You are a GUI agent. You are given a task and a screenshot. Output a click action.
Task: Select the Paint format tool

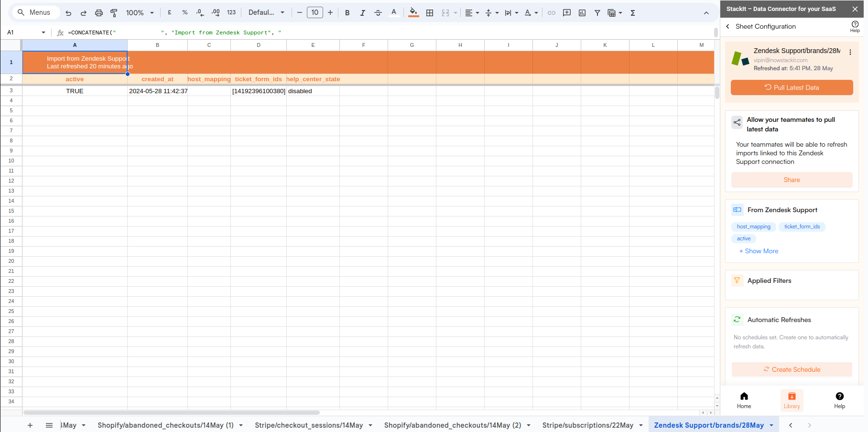tap(114, 13)
